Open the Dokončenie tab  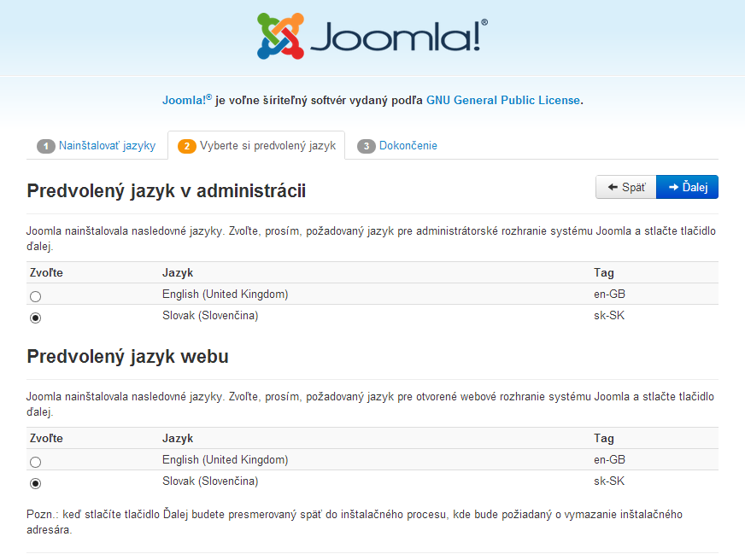(397, 146)
